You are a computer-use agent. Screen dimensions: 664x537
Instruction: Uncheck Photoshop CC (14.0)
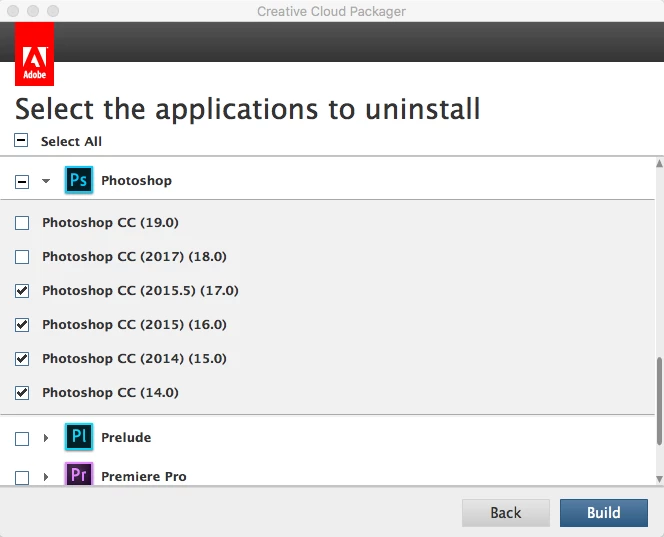(22, 393)
